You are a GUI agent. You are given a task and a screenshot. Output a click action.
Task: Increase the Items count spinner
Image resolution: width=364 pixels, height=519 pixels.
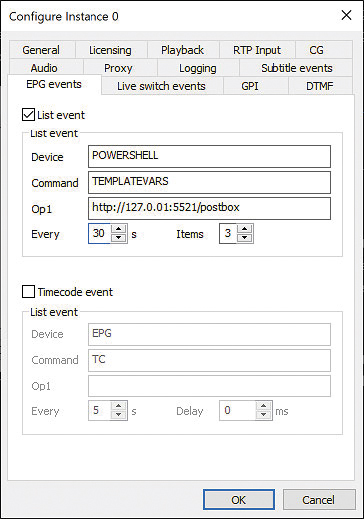(245, 229)
